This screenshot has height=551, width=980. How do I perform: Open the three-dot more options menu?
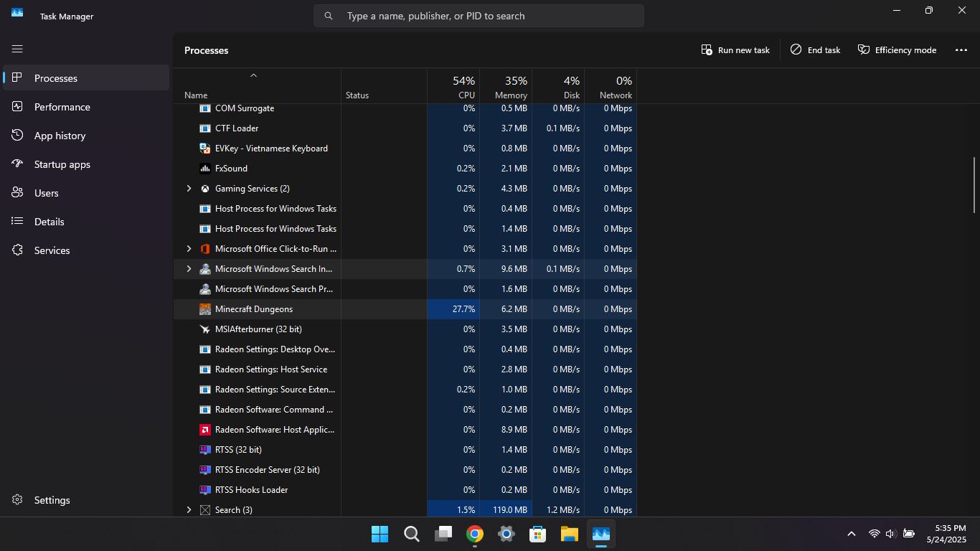click(x=961, y=50)
